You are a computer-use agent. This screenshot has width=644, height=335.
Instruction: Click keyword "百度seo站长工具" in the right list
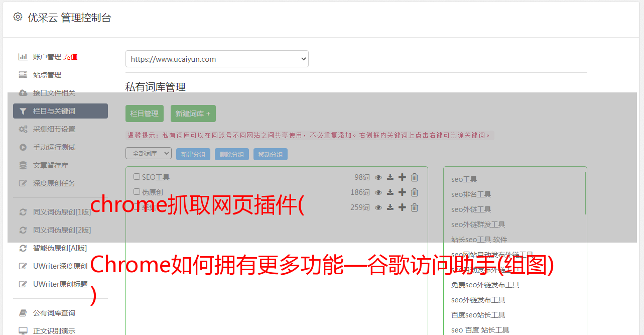(x=478, y=315)
